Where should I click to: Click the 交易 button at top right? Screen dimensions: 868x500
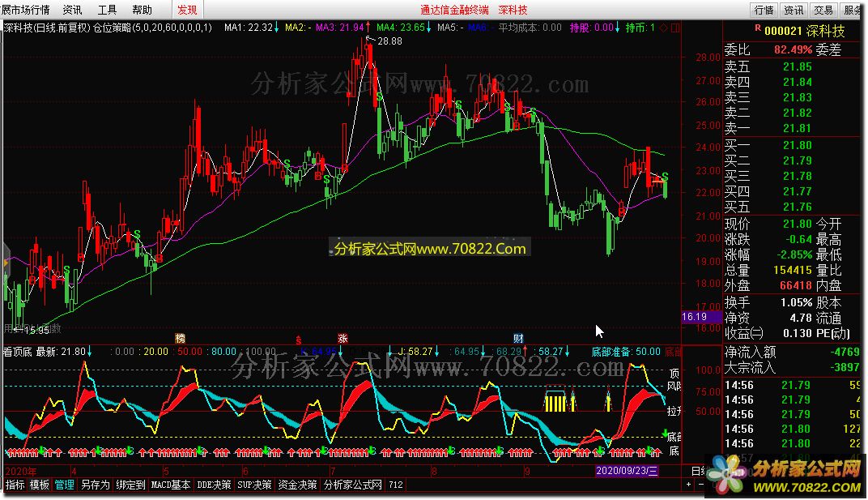pos(823,10)
